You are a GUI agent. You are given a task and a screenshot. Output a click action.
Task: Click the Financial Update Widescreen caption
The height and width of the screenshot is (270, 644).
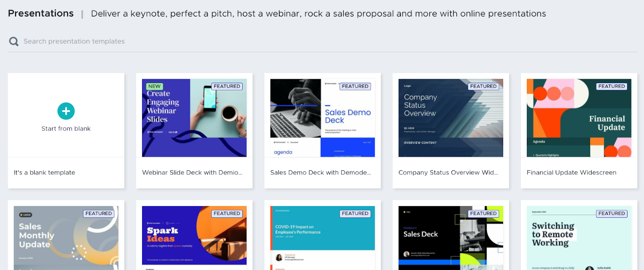(x=572, y=172)
